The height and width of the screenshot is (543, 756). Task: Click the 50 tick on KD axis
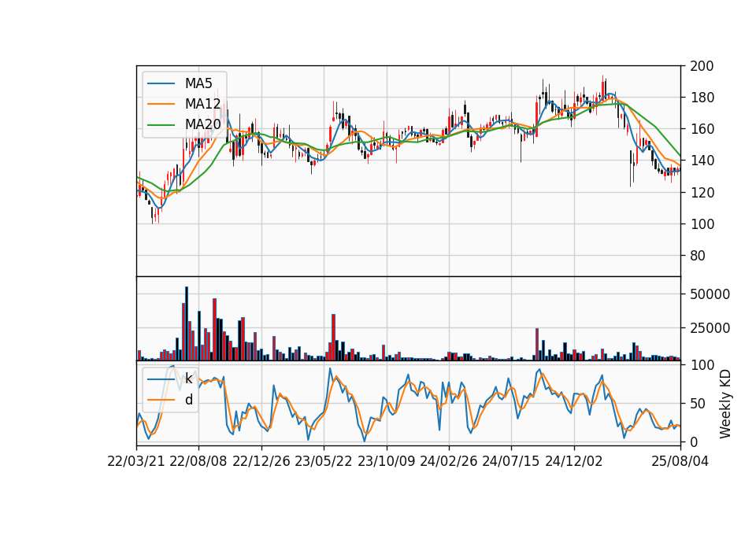click(x=698, y=403)
